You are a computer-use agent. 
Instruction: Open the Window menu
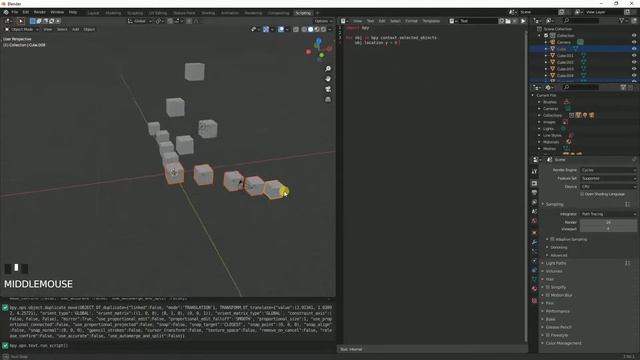click(57, 12)
